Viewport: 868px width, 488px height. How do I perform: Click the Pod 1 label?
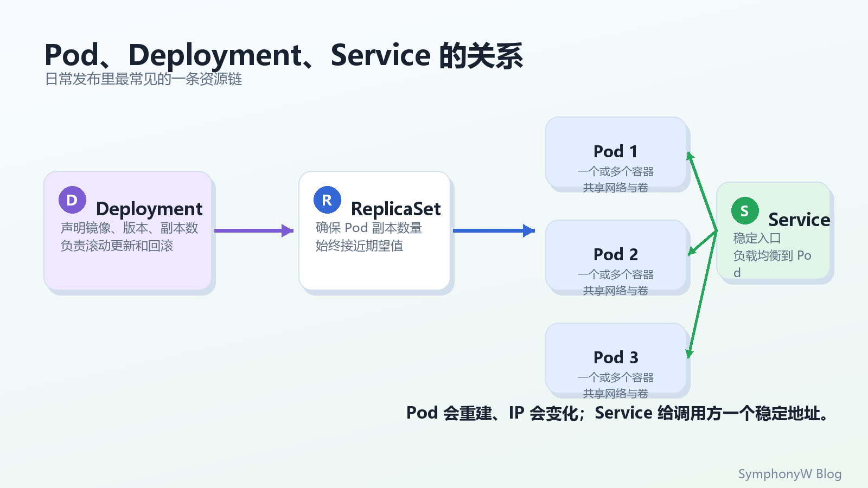tap(616, 151)
